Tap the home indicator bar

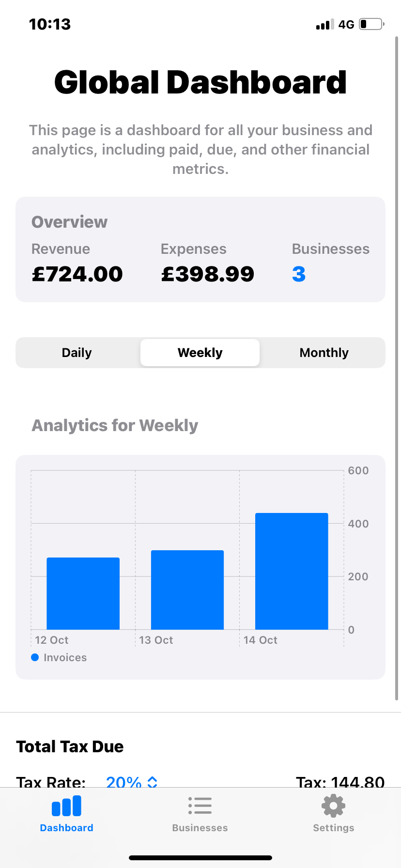click(200, 858)
